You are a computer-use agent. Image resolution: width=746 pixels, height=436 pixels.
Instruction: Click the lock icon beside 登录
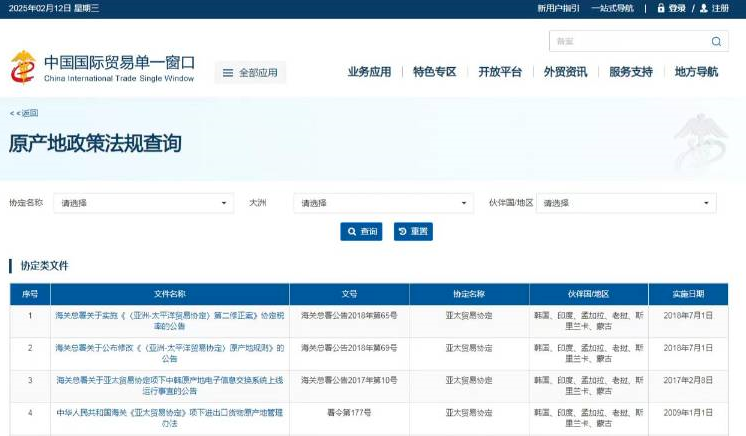coord(661,8)
